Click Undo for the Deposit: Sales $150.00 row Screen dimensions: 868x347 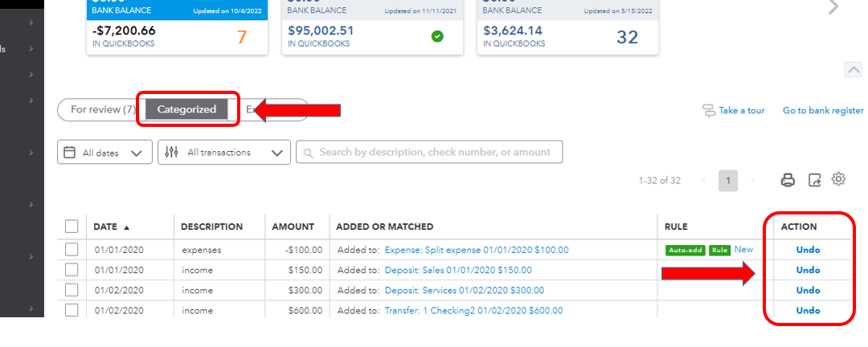[x=809, y=270]
